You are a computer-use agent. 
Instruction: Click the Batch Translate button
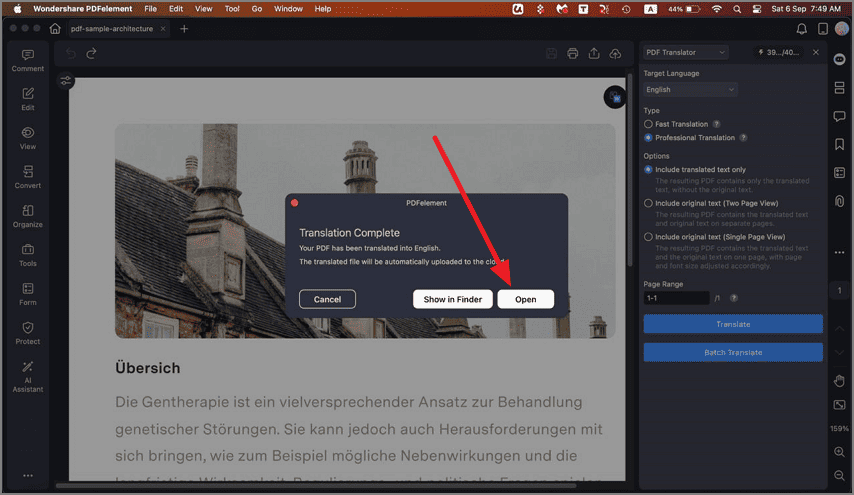[733, 352]
